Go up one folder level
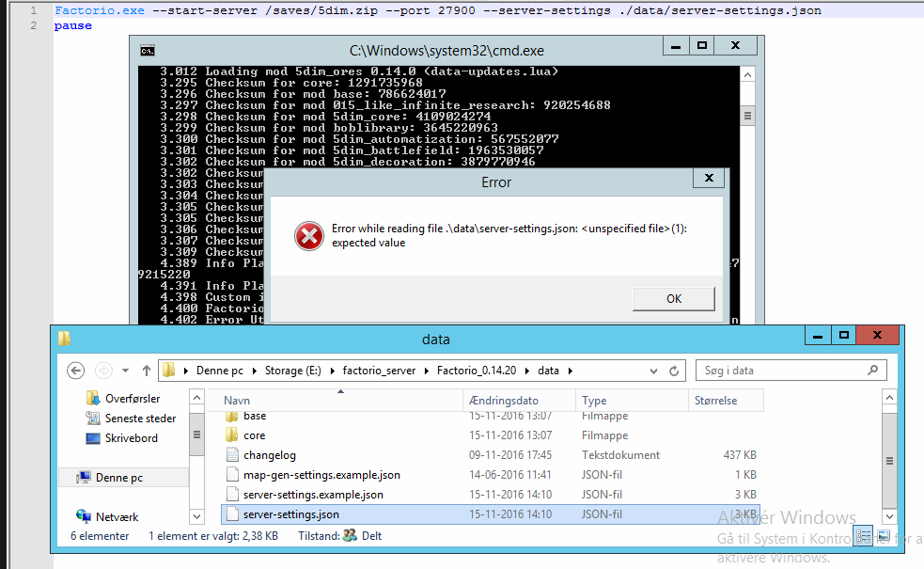The image size is (924, 569). pos(146,371)
